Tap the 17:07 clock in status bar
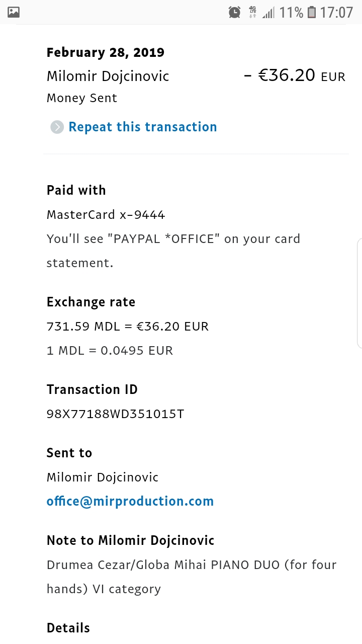The width and height of the screenshot is (362, 644). (336, 12)
